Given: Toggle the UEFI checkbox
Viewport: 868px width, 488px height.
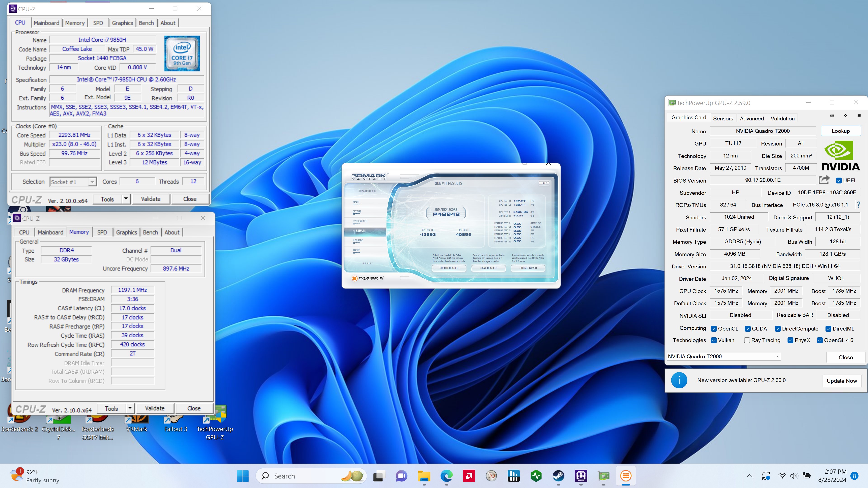Looking at the screenshot, I should point(839,181).
